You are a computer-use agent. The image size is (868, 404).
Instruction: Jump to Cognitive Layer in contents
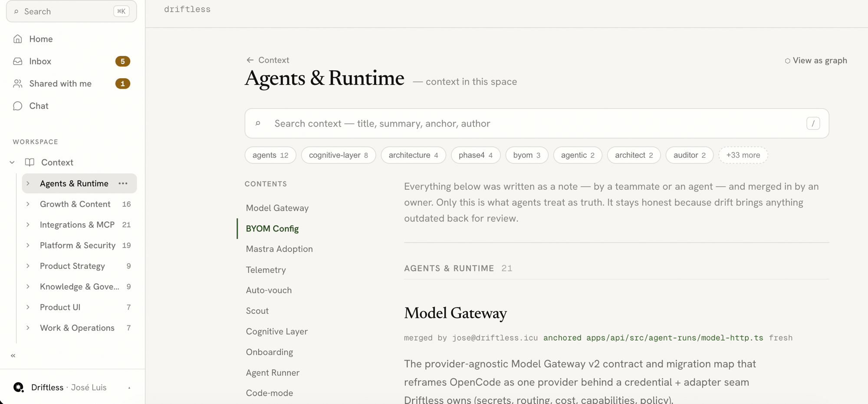(276, 331)
